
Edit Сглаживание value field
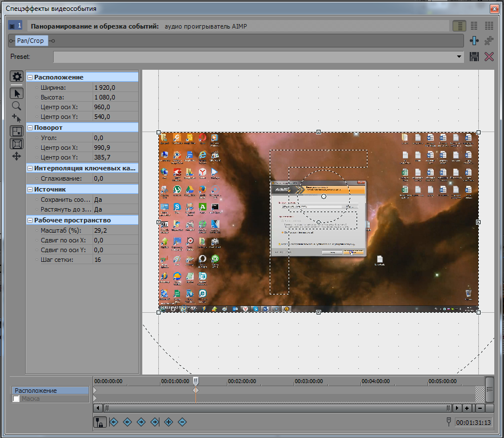[115, 178]
